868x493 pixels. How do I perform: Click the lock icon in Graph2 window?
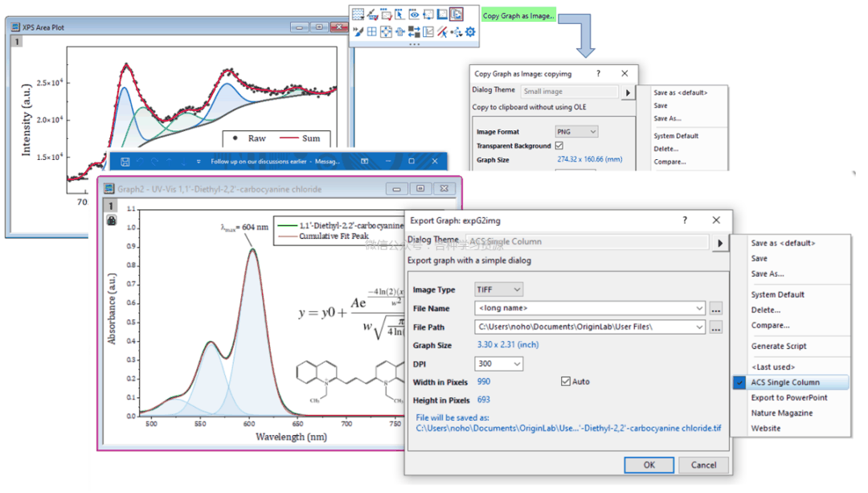click(111, 220)
